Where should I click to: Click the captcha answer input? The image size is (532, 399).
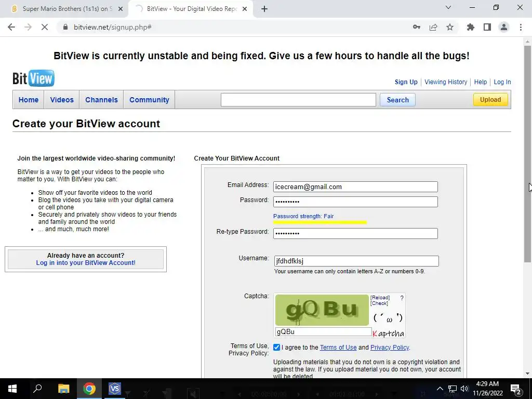pos(323,332)
